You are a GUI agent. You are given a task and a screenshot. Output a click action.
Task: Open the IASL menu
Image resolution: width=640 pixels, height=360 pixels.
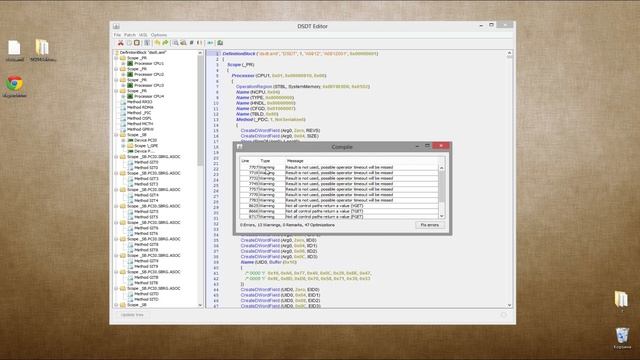click(x=143, y=35)
